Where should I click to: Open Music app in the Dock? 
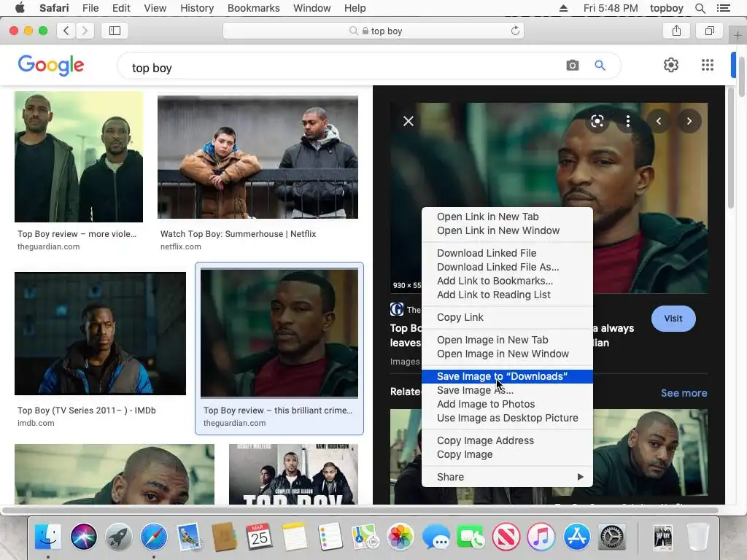(x=541, y=537)
